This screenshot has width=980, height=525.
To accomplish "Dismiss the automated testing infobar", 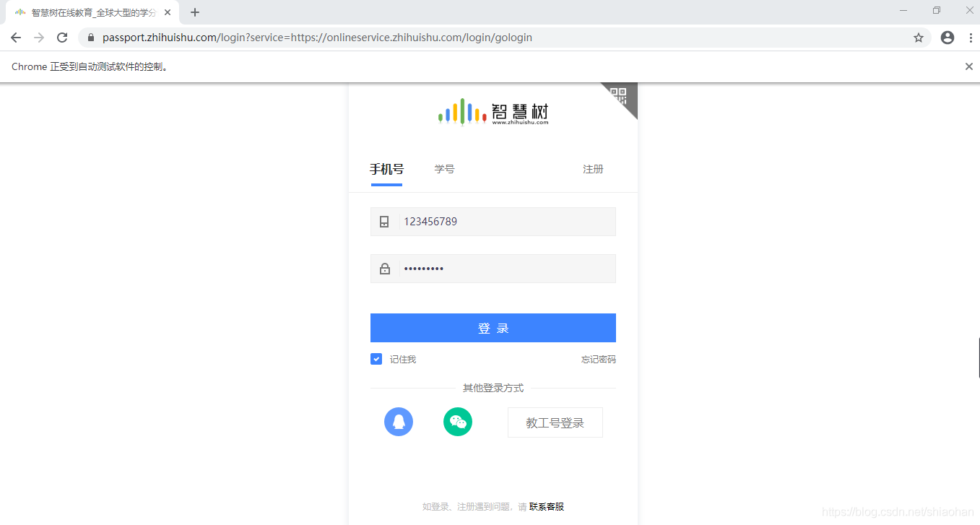I will pos(969,66).
